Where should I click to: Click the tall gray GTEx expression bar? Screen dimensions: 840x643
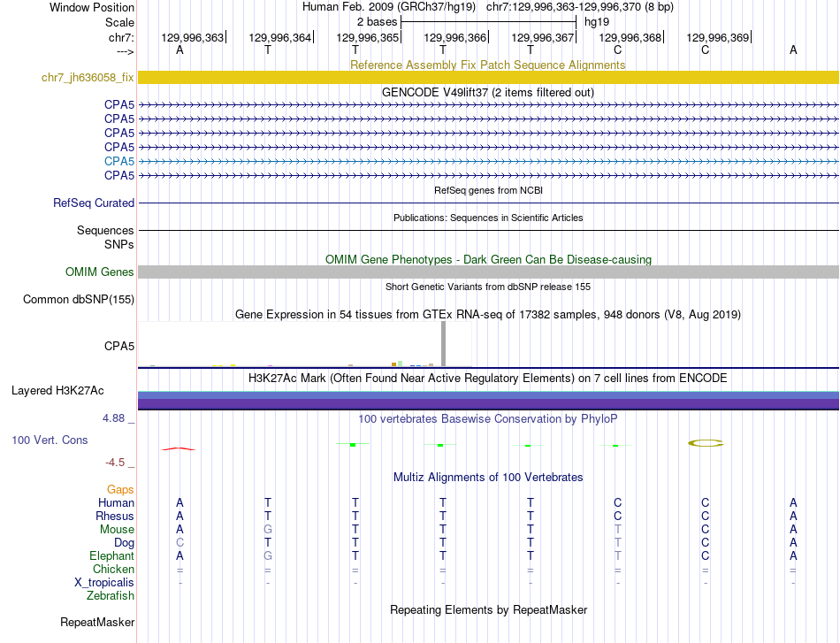coord(443,344)
